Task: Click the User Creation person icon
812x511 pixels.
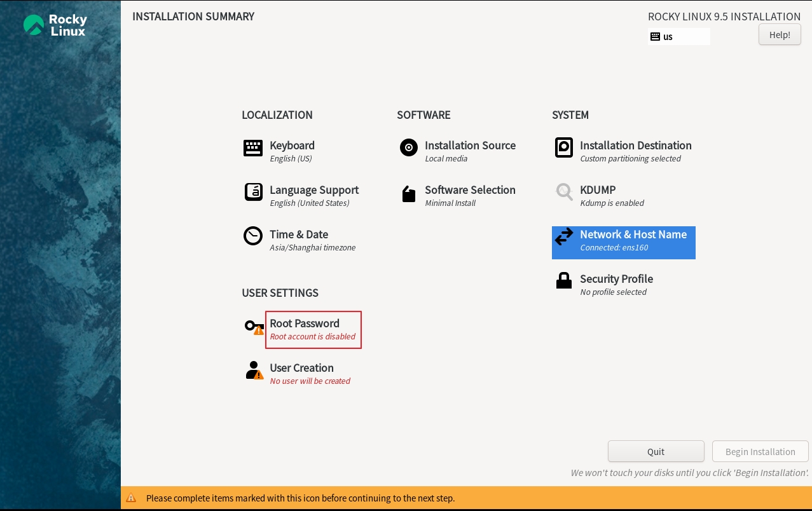Action: click(x=254, y=371)
